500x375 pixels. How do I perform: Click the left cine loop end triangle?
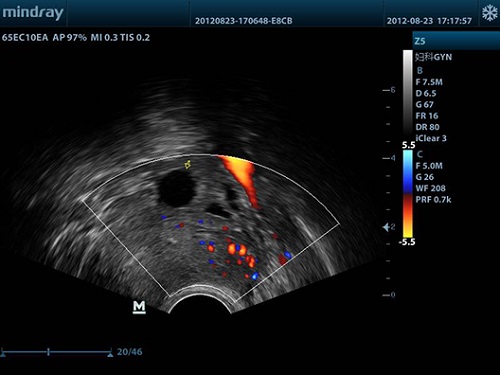[x=3, y=354]
